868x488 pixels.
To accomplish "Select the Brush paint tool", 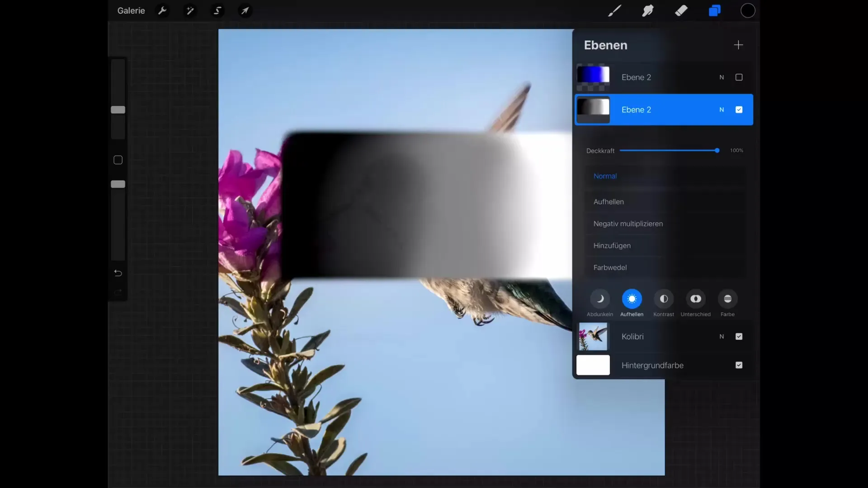I will tap(614, 10).
